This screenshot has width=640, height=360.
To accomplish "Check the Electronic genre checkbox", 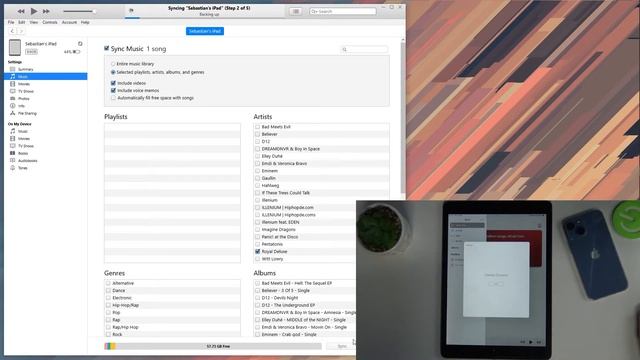I will pyautogui.click(x=108, y=298).
